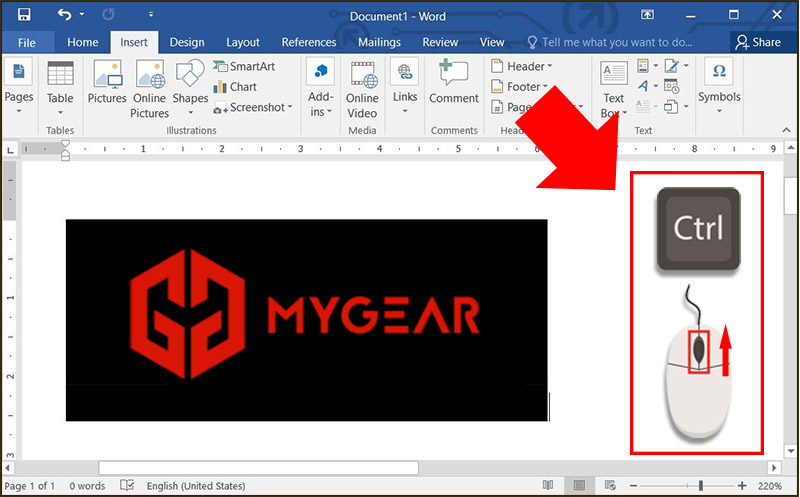Open the Footer dropdown
This screenshot has width=800, height=497.
(x=519, y=87)
